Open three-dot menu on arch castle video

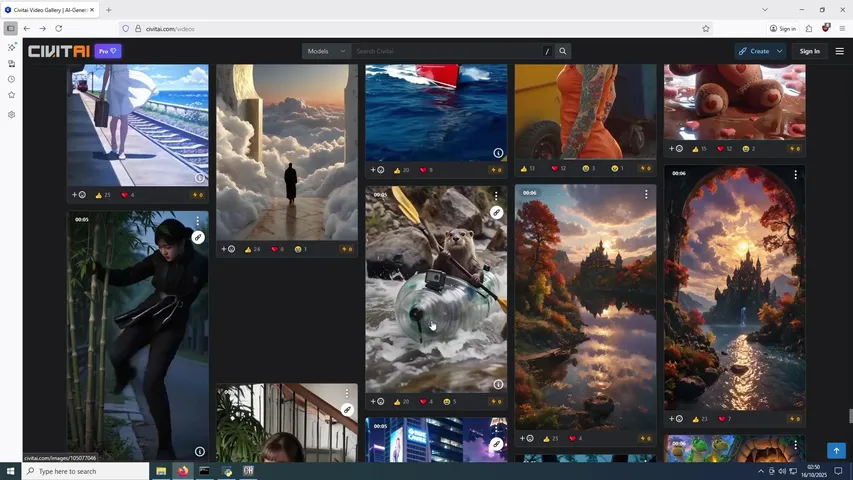point(795,175)
